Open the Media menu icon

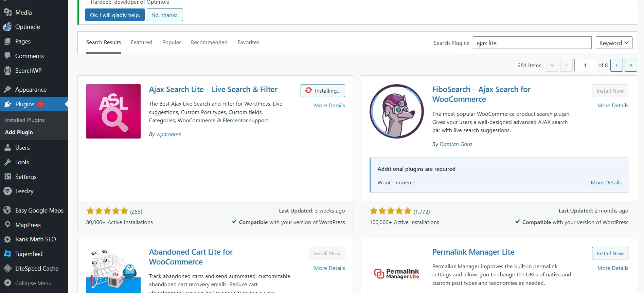point(7,12)
